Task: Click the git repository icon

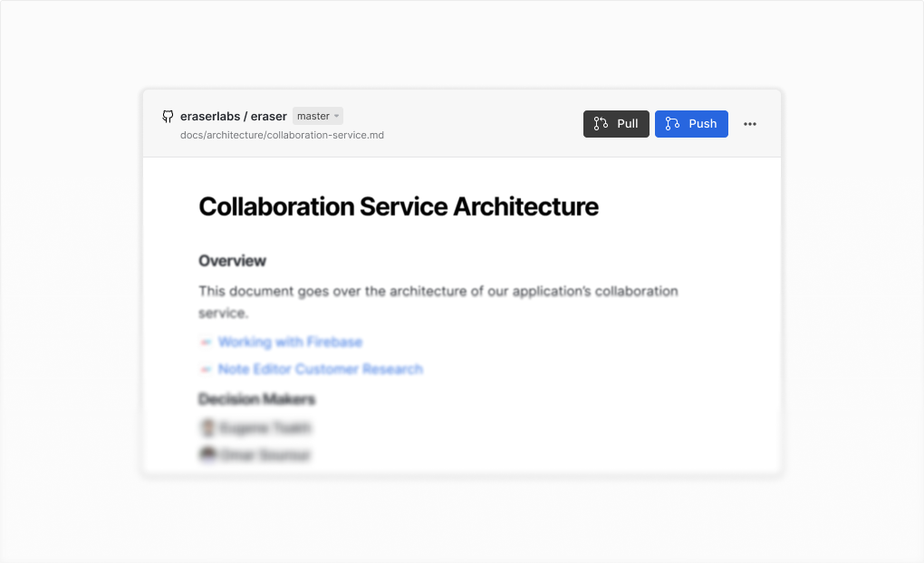Action: [168, 116]
